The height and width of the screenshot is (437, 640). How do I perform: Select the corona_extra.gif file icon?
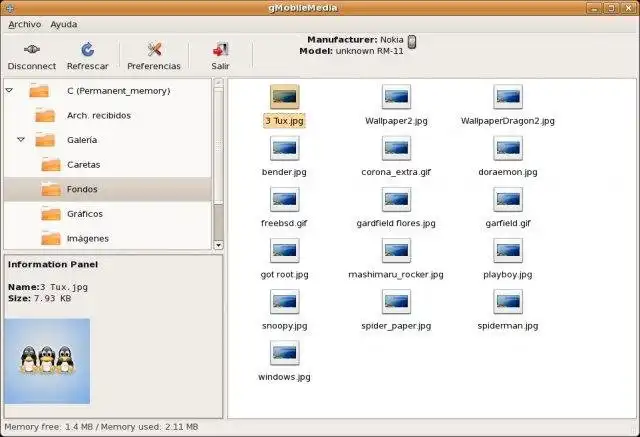396,148
